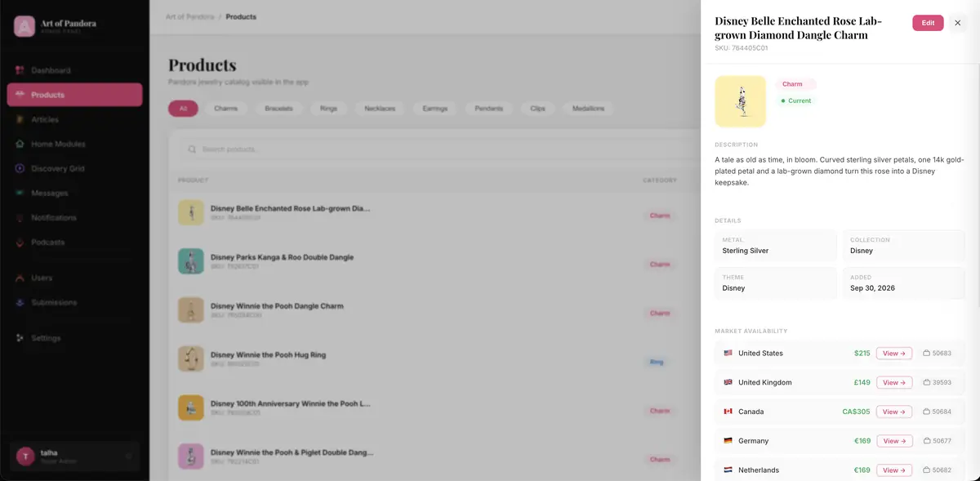Click the CA$305 Canada price

click(857, 412)
